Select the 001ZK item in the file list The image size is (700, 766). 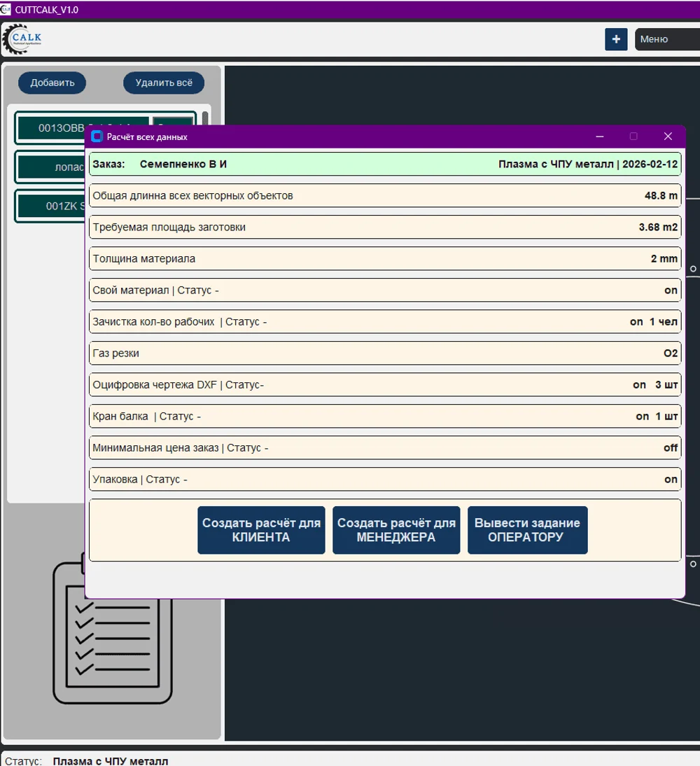pos(50,207)
